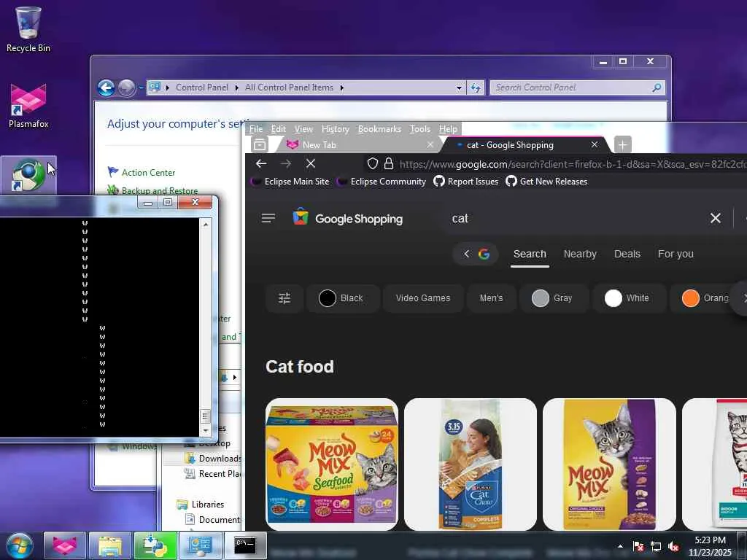The image size is (747, 560).
Task: Open the Meow Mix Seafood product thumbnail
Action: tap(332, 464)
